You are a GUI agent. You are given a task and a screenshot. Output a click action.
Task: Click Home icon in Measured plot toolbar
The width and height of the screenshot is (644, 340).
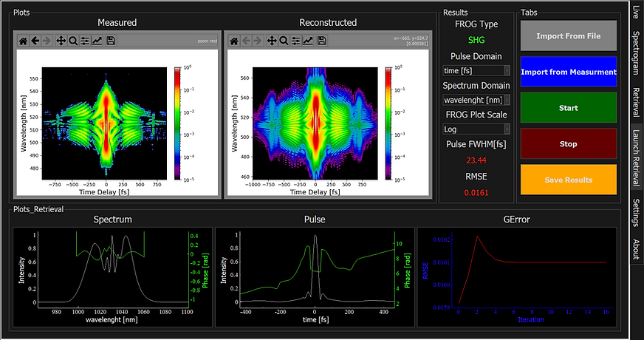[x=24, y=41]
